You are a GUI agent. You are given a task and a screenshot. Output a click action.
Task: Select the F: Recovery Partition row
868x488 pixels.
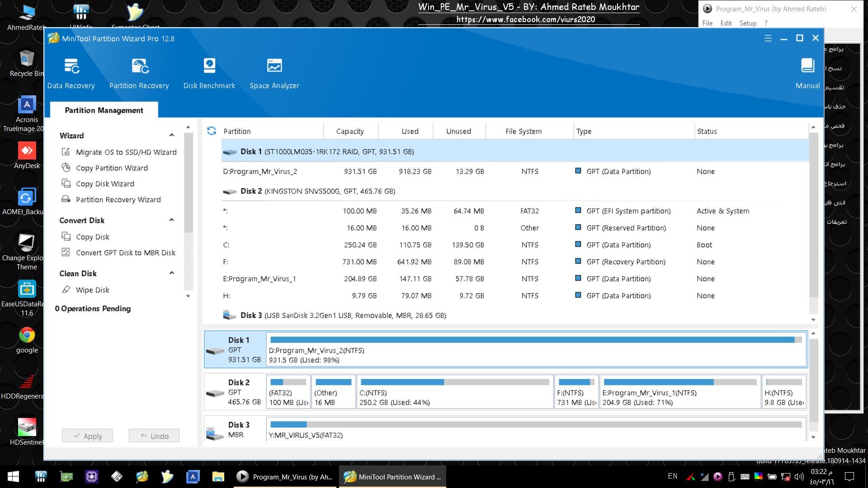[x=515, y=262]
